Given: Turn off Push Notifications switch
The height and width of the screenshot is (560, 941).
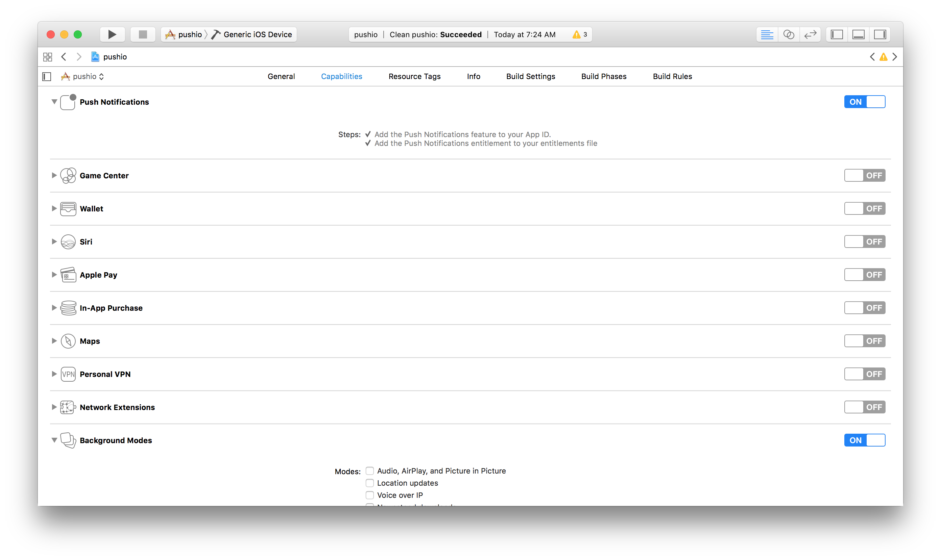Looking at the screenshot, I should (x=865, y=102).
